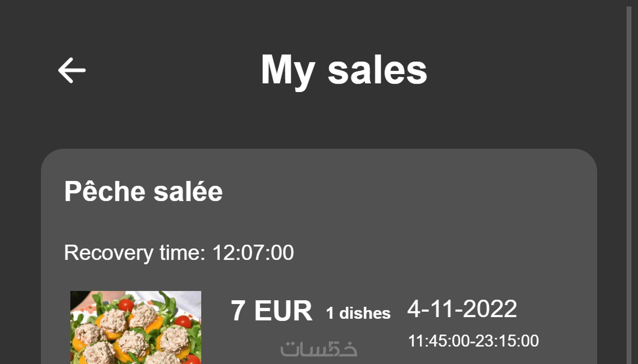The image size is (638, 364).
Task: Click the number 7 in the price
Action: (238, 311)
